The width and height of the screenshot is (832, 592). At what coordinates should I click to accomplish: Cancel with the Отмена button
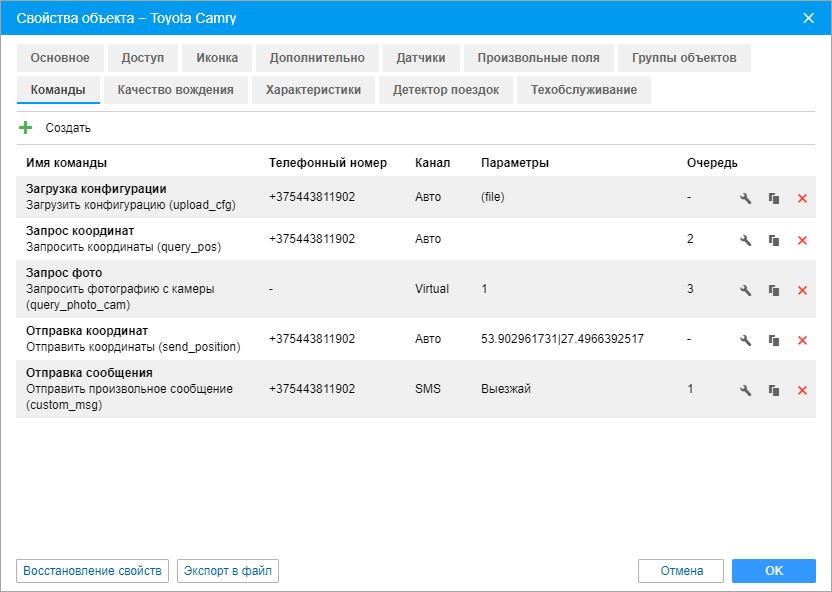[681, 571]
